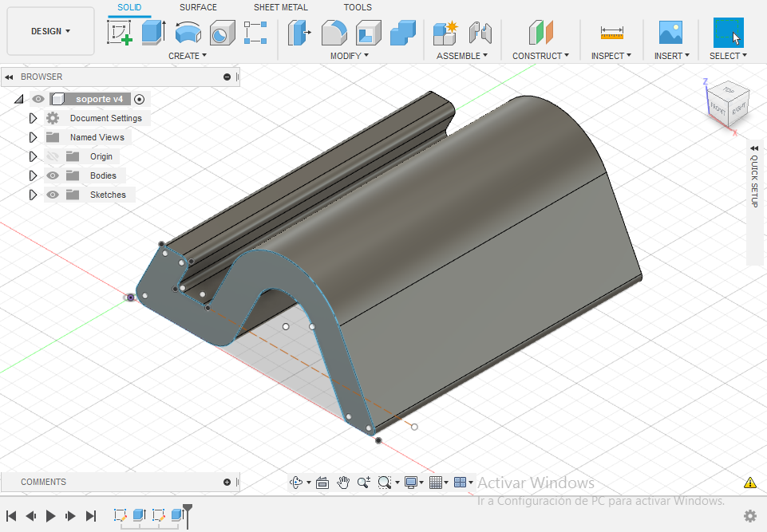Open the SELECT dropdown menu
The image size is (767, 532).
coord(728,56)
